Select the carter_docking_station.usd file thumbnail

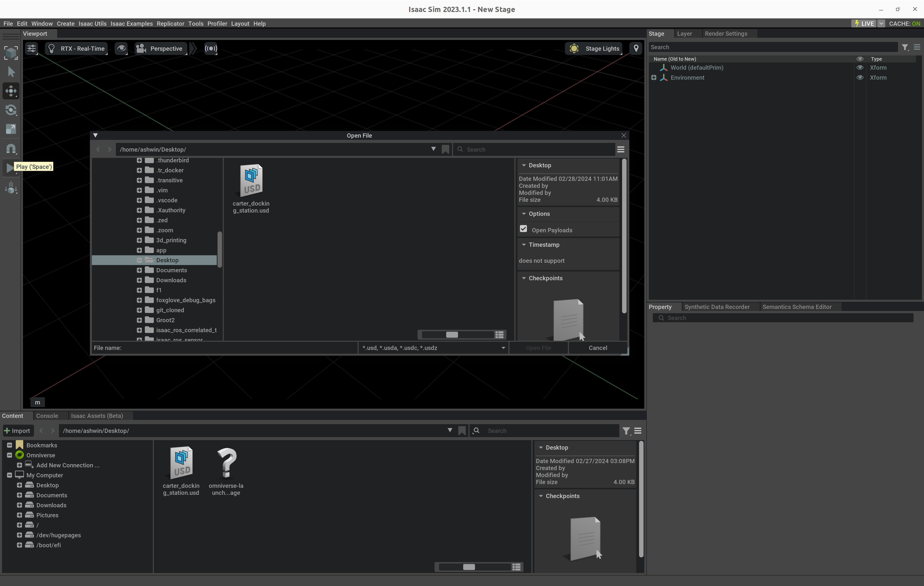coord(251,180)
